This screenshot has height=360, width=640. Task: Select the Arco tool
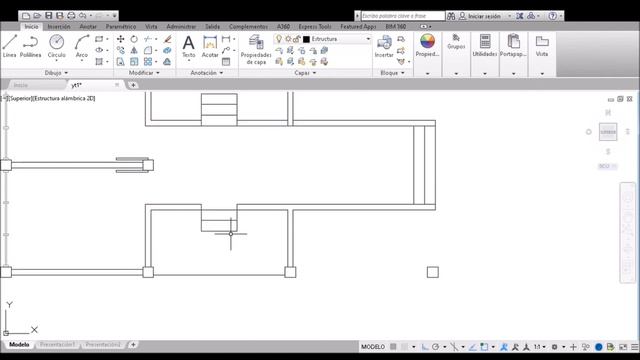point(82,46)
